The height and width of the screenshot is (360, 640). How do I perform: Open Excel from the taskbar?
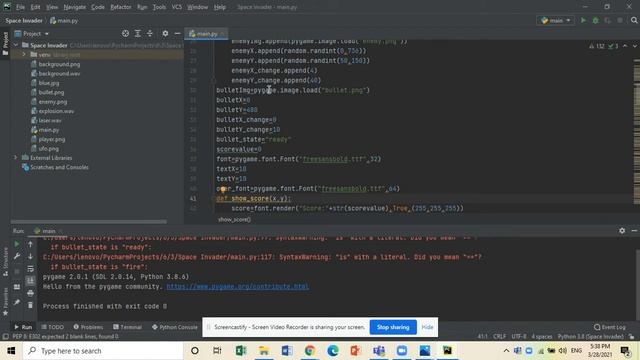[x=241, y=351]
